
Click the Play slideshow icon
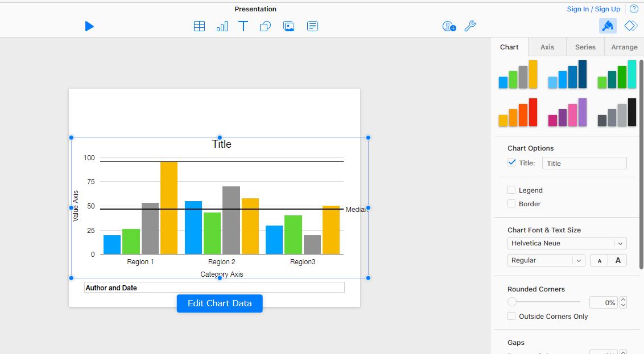(x=89, y=26)
